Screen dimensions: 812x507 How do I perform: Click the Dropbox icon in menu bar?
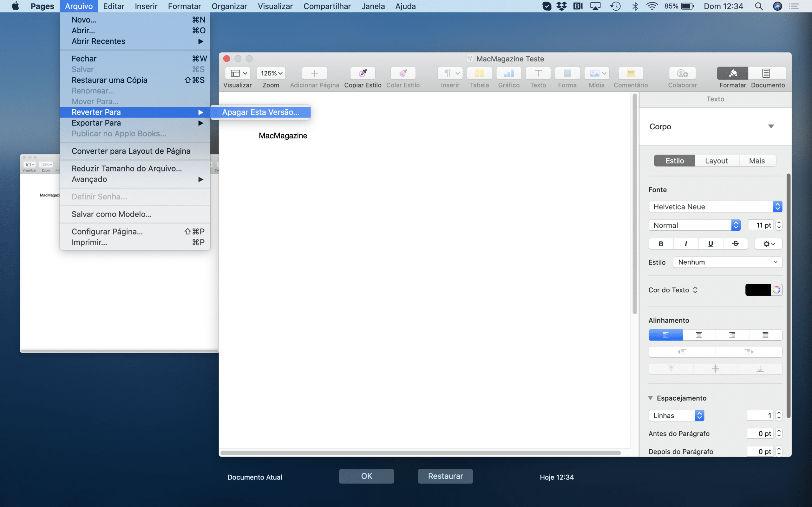(562, 6)
